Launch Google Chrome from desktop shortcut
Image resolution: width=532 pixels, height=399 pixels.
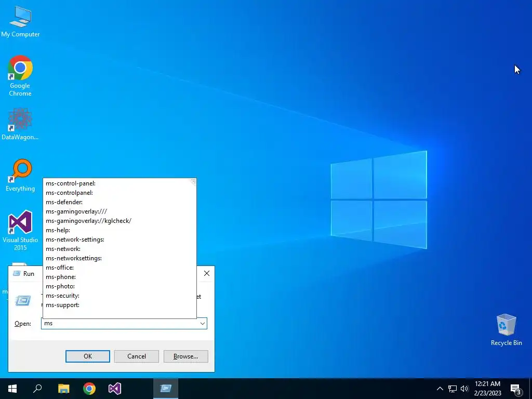(x=20, y=76)
